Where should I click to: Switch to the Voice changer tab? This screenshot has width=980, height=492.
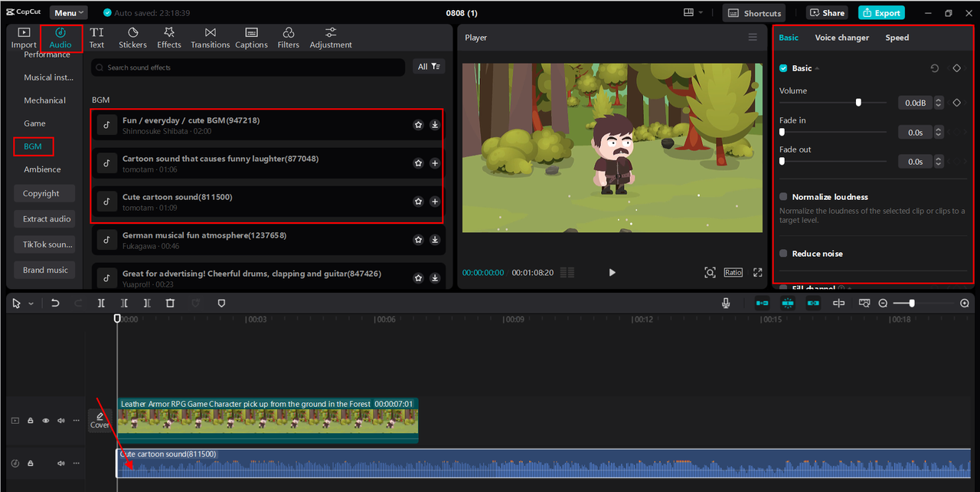pos(842,38)
